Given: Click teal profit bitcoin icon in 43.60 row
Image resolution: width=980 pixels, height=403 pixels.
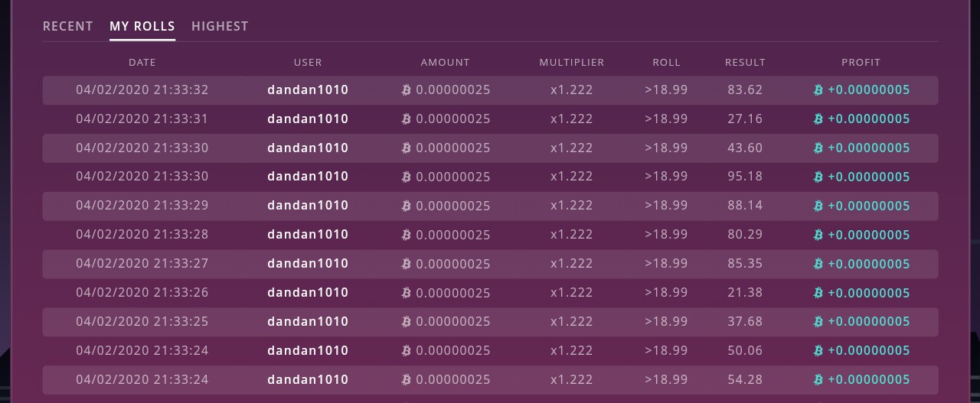Looking at the screenshot, I should click(818, 148).
